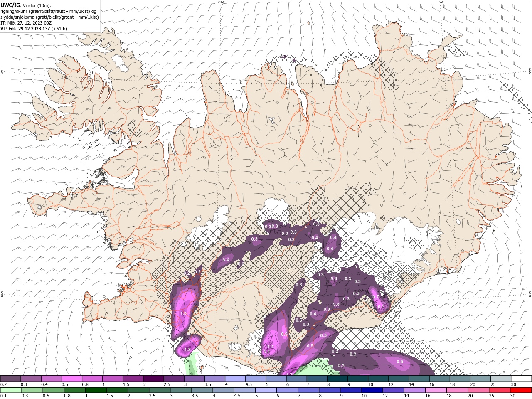Screen dimensions: 532x399
Task: Click the '20W' longitude label
Action: click(221, 2)
